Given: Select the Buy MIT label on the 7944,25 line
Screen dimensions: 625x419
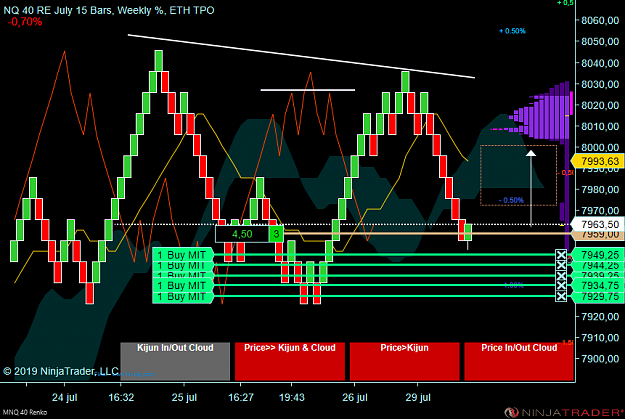Looking at the screenshot, I should point(183,266).
